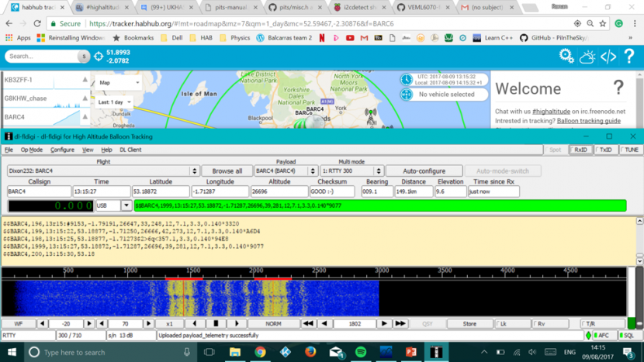Open the Map type dropdown
This screenshot has height=362, width=644.
[119, 82]
